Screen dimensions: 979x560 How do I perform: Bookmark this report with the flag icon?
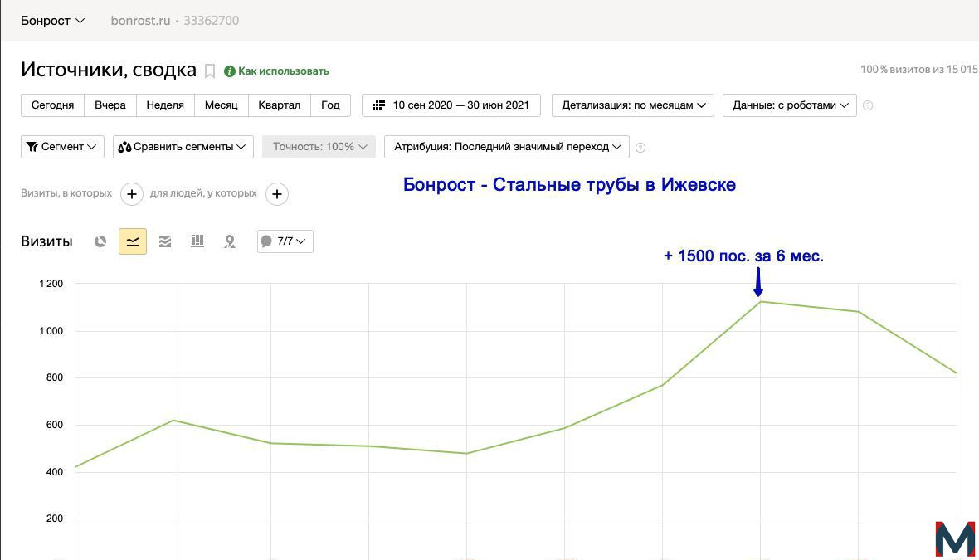click(x=210, y=71)
